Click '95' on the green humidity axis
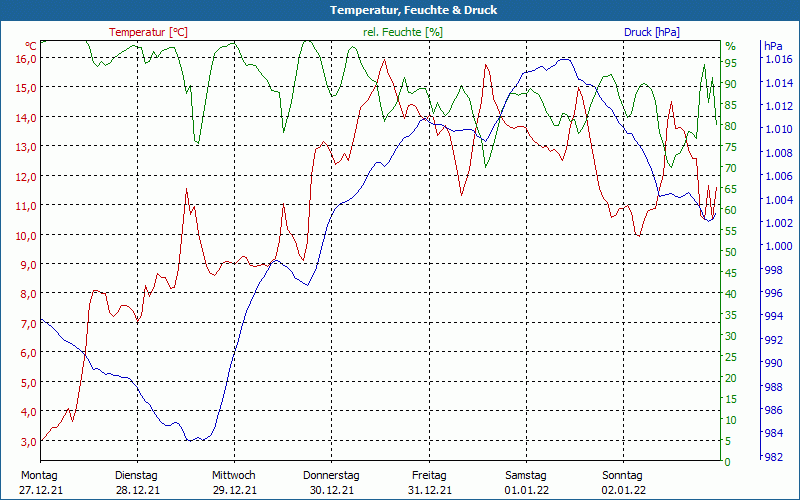This screenshot has width=800, height=500. click(731, 63)
